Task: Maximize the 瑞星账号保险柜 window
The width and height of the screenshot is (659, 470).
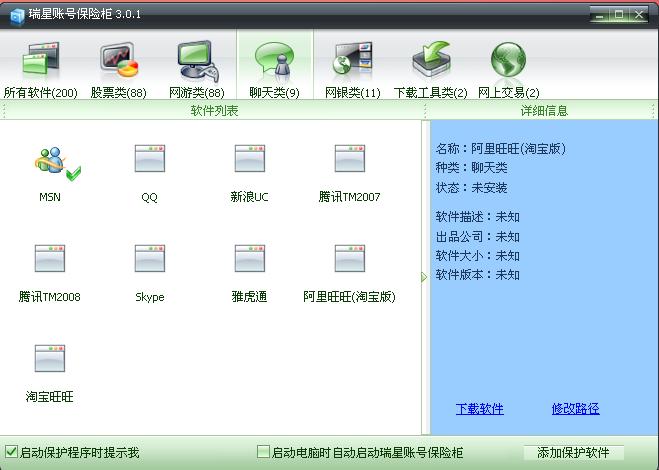Action: (x=619, y=15)
